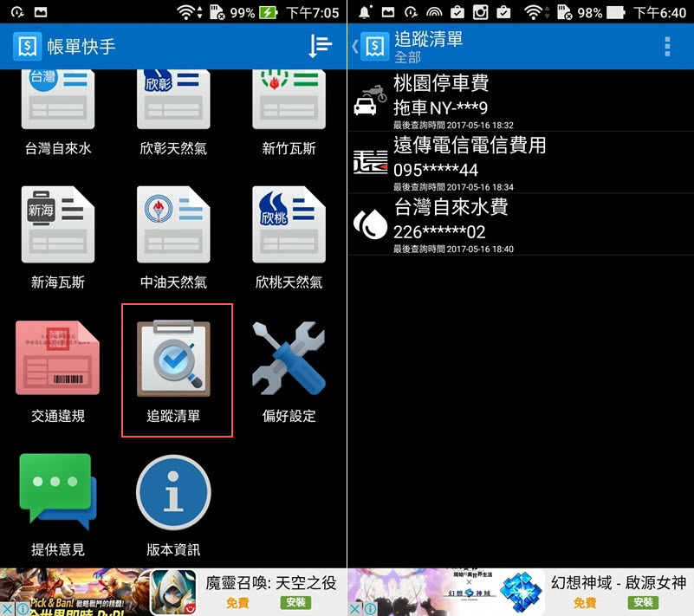Install 魔靈召喚 ad app
The height and width of the screenshot is (616, 694).
point(295,602)
